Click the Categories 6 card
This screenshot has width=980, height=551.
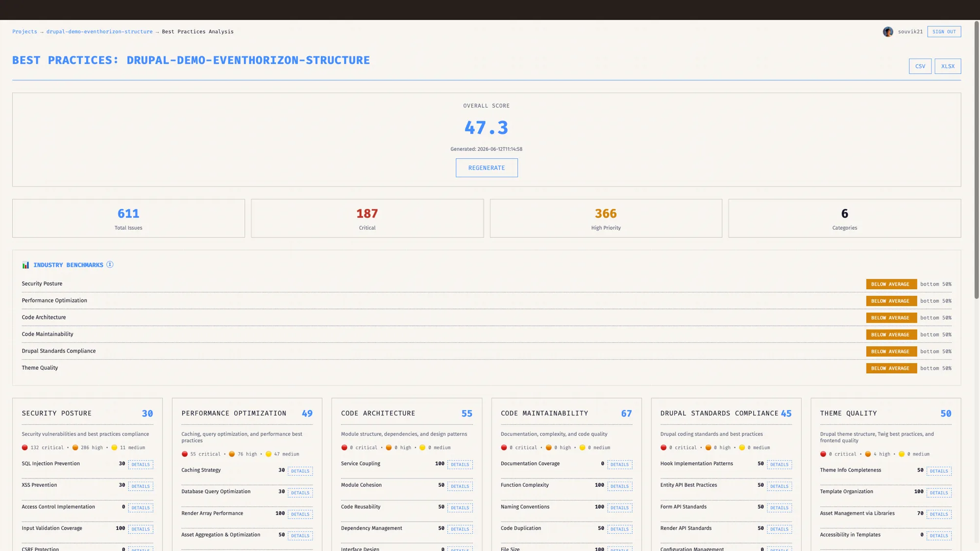point(845,218)
